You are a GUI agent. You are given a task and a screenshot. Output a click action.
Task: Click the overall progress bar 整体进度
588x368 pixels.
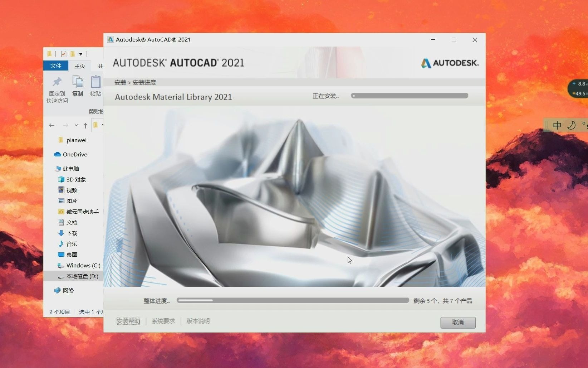tap(293, 300)
